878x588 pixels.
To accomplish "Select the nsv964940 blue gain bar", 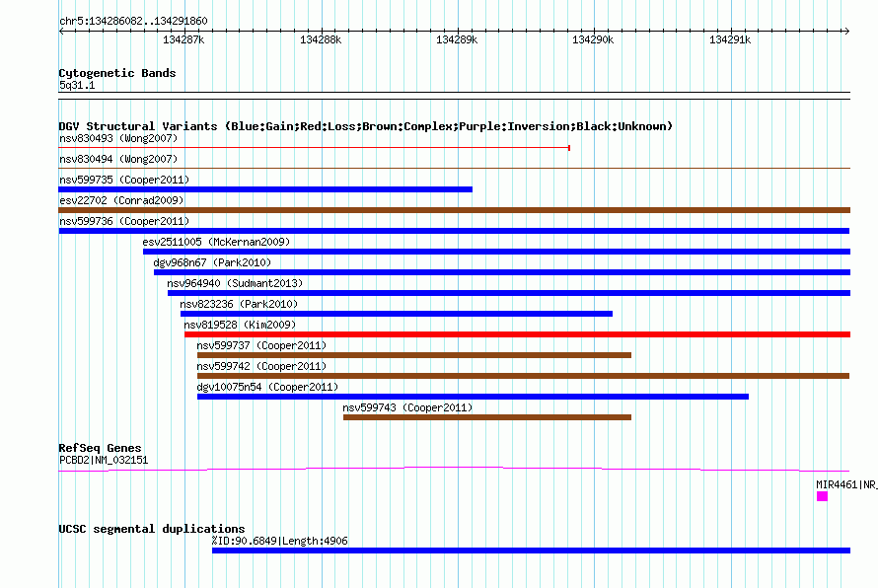I will pyautogui.click(x=509, y=293).
